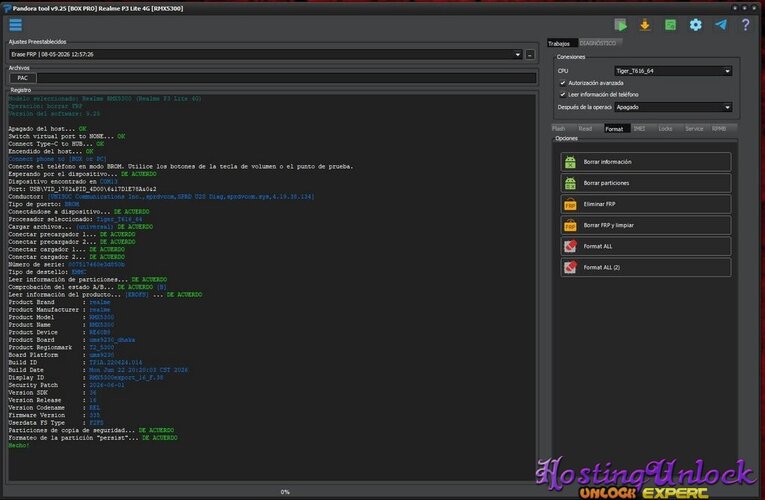Viewport: 765px width, 500px height.
Task: Click the Borrar FRP y limpiar button
Action: [x=645, y=225]
